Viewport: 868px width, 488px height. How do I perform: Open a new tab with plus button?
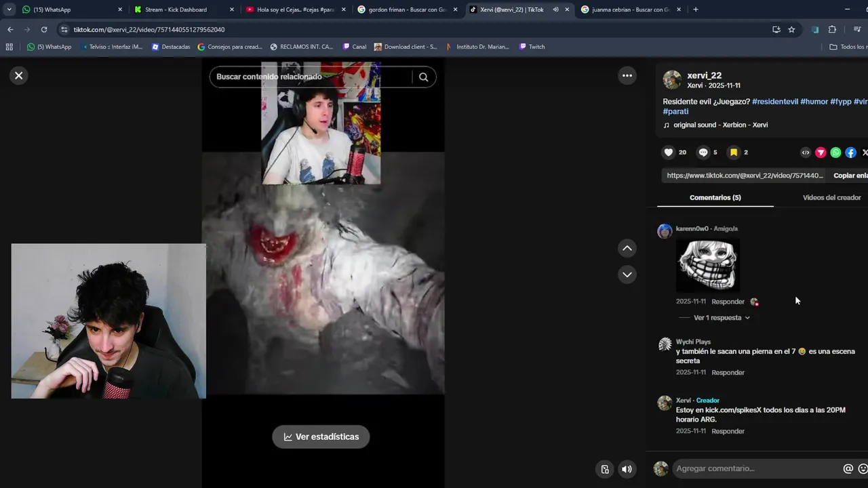point(695,9)
